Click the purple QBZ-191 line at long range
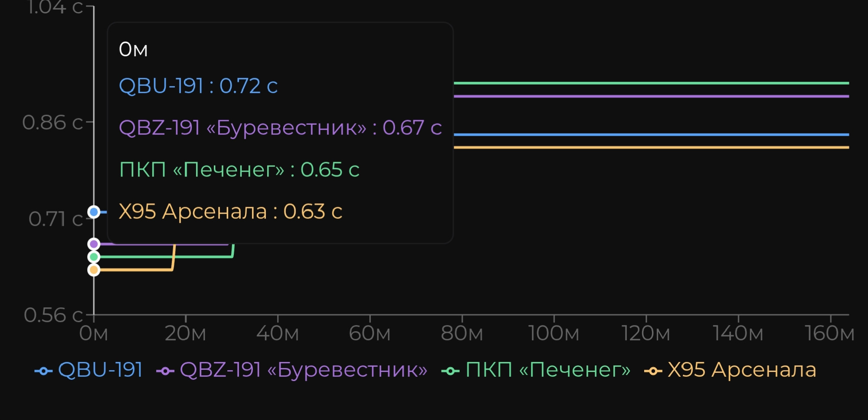 tap(651, 96)
